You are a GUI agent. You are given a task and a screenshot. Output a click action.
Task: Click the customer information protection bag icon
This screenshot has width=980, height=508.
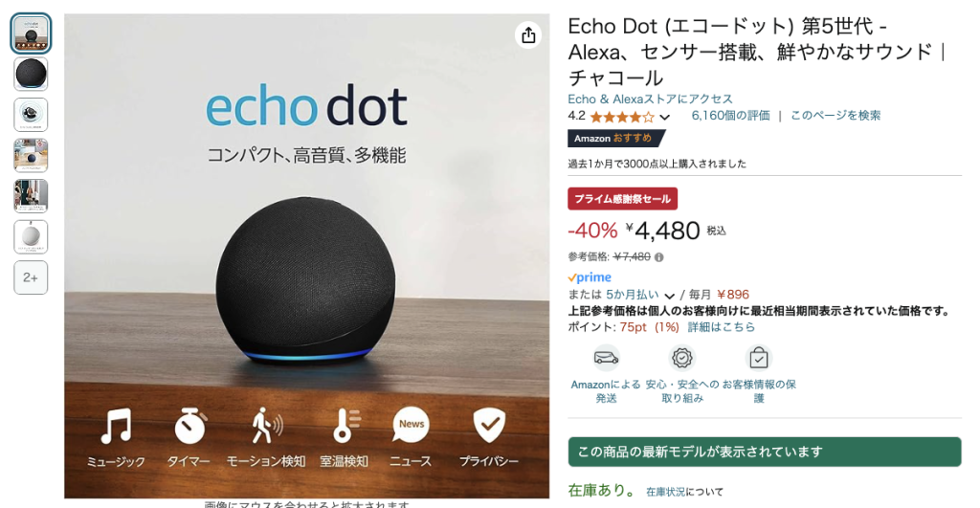click(759, 358)
